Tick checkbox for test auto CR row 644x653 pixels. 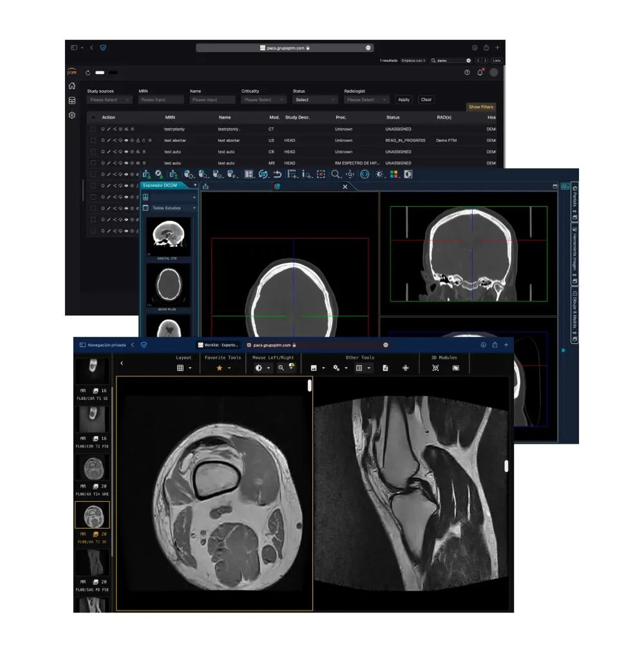coord(93,151)
